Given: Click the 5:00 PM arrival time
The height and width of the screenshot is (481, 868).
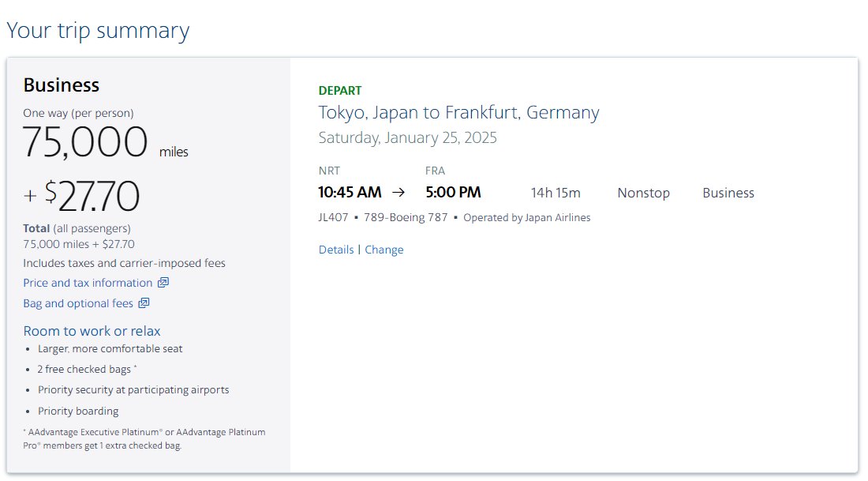Looking at the screenshot, I should pos(454,192).
